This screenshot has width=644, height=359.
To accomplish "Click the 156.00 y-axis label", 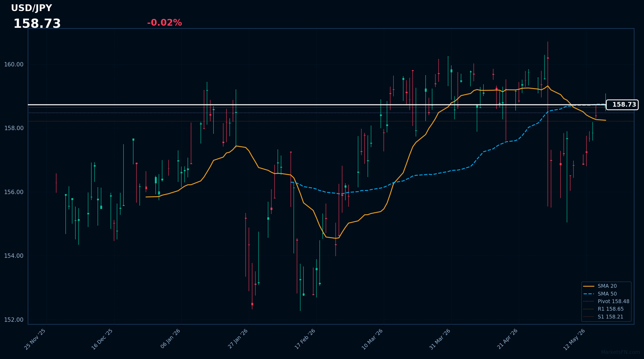I will (x=14, y=192).
